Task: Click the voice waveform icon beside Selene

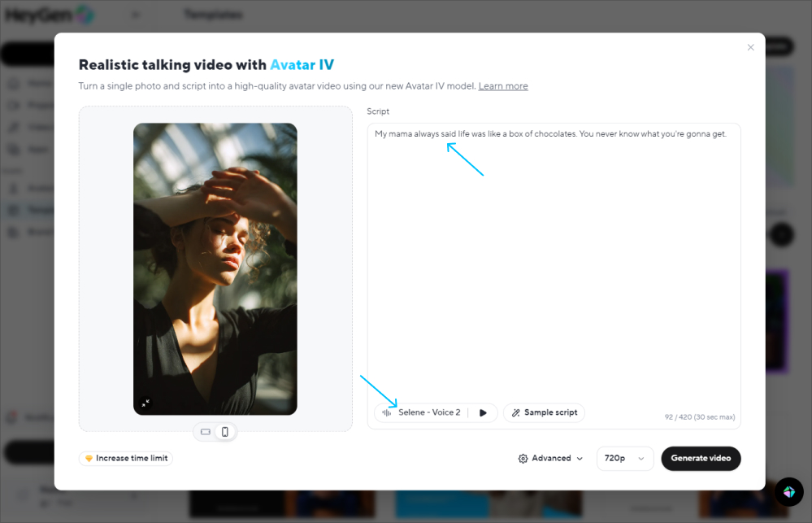Action: [x=387, y=413]
